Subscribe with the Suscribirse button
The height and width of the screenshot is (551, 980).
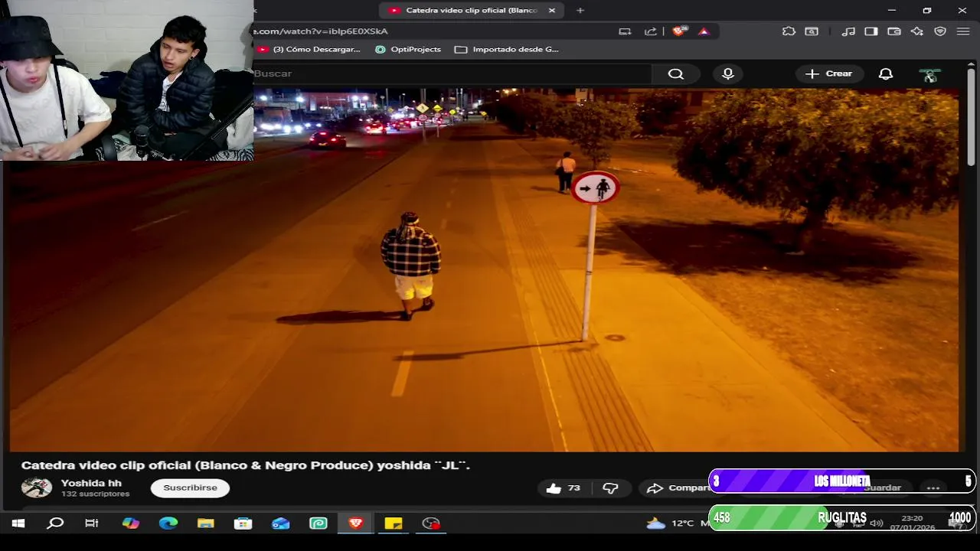tap(190, 488)
